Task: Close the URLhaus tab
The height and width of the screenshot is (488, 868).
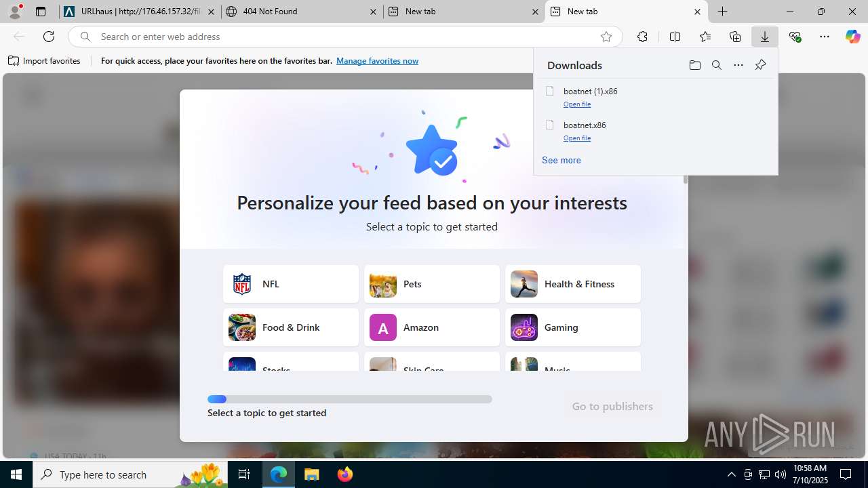Action: (x=212, y=12)
